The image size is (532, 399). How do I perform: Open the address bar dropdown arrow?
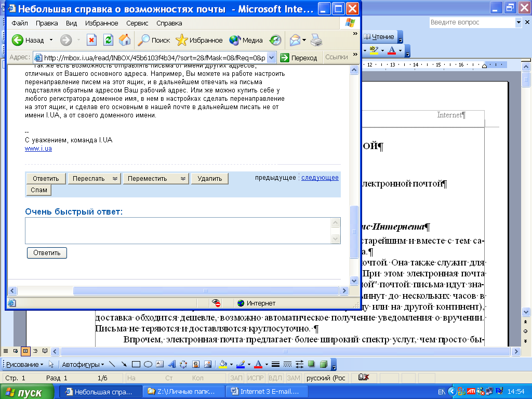(x=271, y=57)
